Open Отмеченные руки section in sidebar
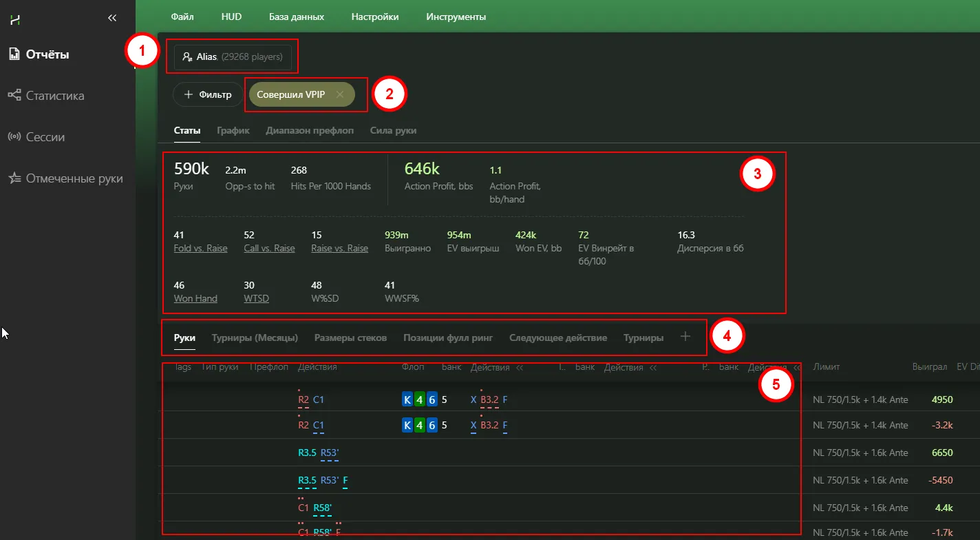980x540 pixels. pyautogui.click(x=74, y=178)
